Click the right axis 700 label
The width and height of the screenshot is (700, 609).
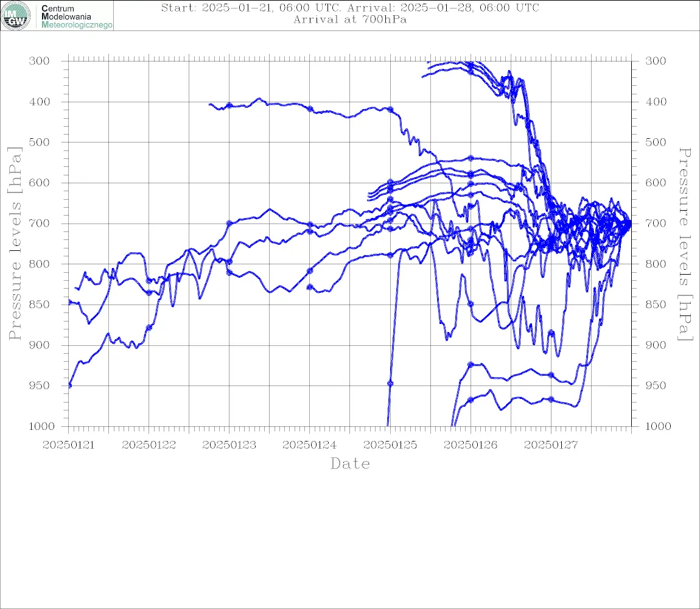point(656,224)
